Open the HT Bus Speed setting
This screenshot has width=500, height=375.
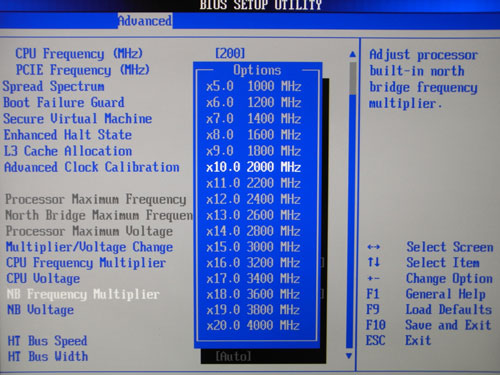pyautogui.click(x=47, y=341)
